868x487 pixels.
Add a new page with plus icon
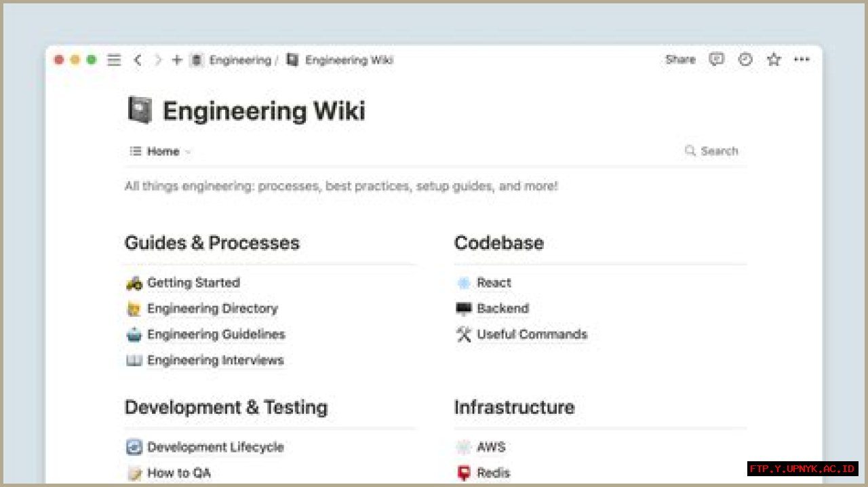[x=177, y=60]
